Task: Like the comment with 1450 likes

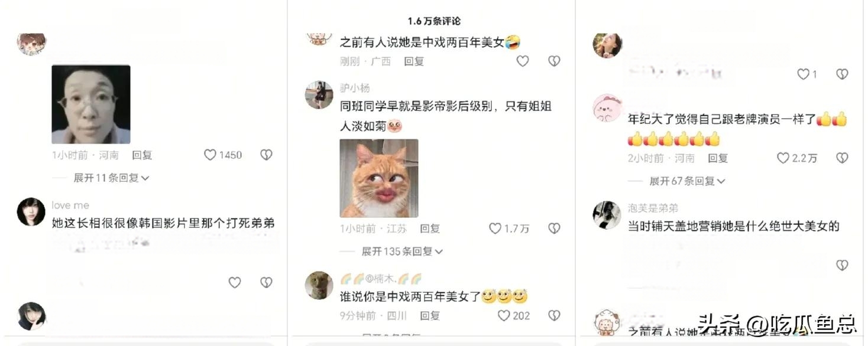Action: click(210, 155)
